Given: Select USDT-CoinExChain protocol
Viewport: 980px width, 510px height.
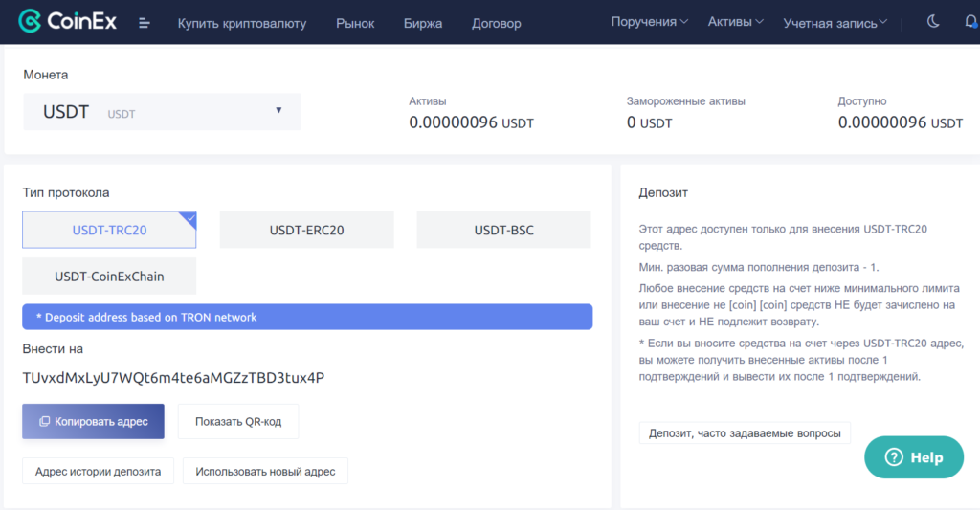Looking at the screenshot, I should pyautogui.click(x=109, y=277).
